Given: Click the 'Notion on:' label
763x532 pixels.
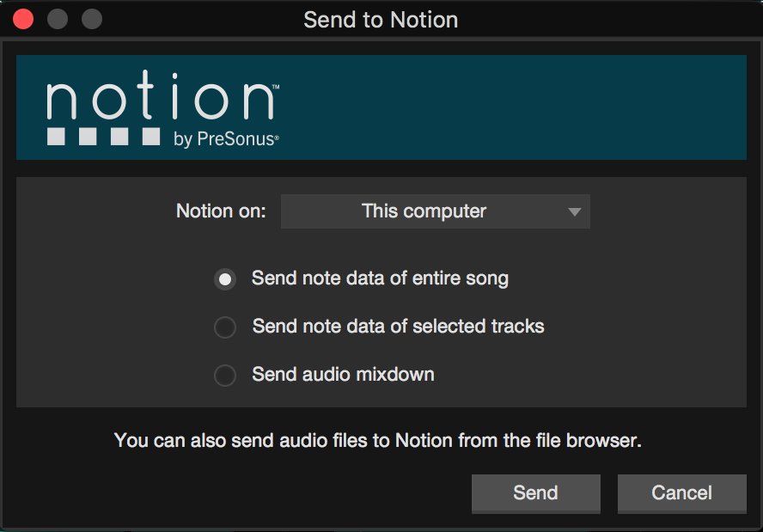Looking at the screenshot, I should pyautogui.click(x=221, y=211).
